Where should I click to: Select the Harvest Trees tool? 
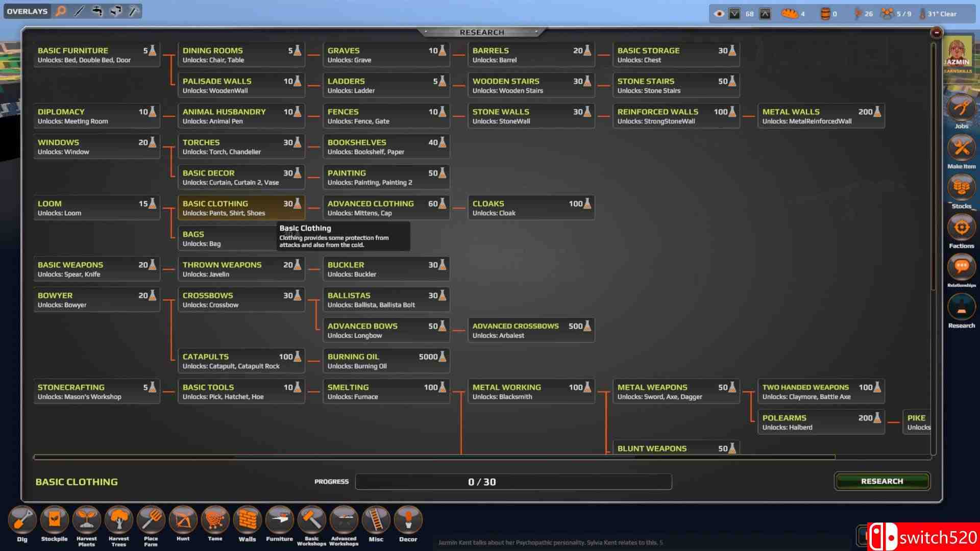[x=118, y=520]
